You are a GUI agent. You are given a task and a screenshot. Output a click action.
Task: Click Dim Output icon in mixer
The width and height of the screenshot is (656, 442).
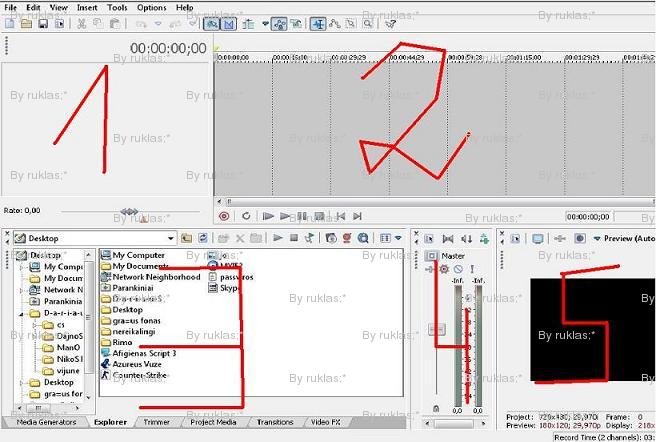466,239
